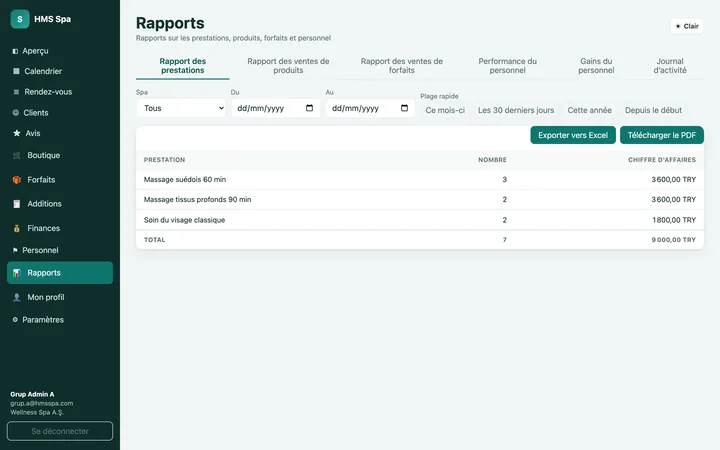Click Massage suédois 60 min row label
720x450 pixels.
point(185,180)
